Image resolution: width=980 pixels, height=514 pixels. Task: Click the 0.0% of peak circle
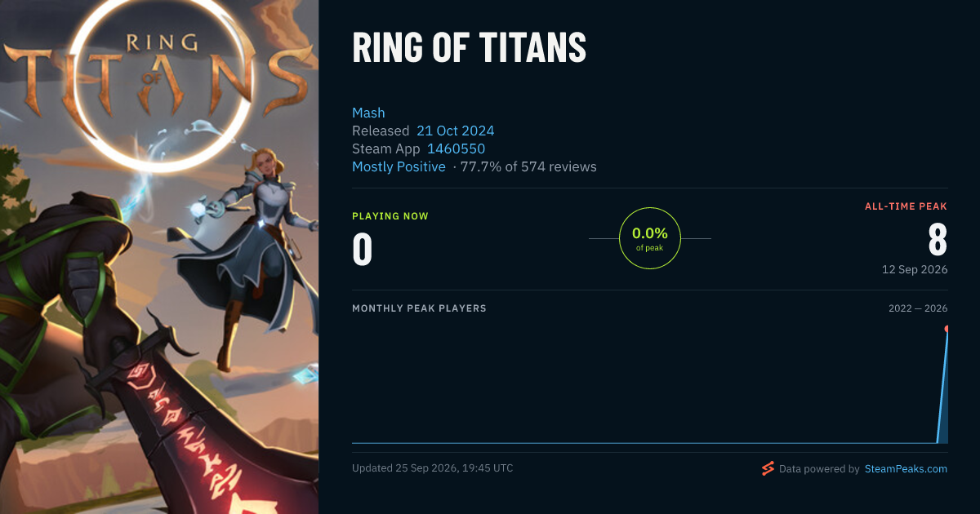pyautogui.click(x=650, y=238)
